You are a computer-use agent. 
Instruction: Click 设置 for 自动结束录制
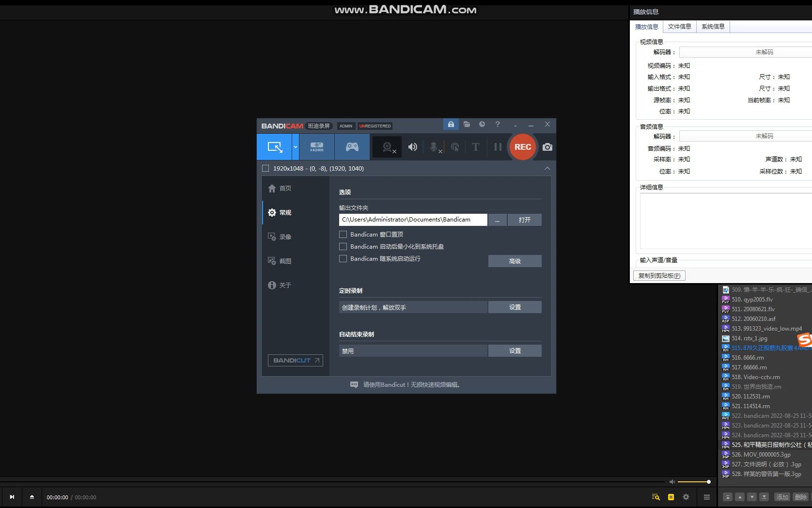pyautogui.click(x=515, y=350)
